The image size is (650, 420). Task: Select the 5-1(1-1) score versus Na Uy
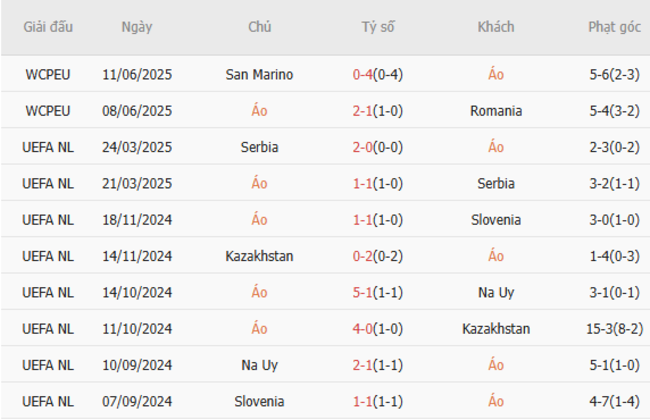click(x=378, y=293)
